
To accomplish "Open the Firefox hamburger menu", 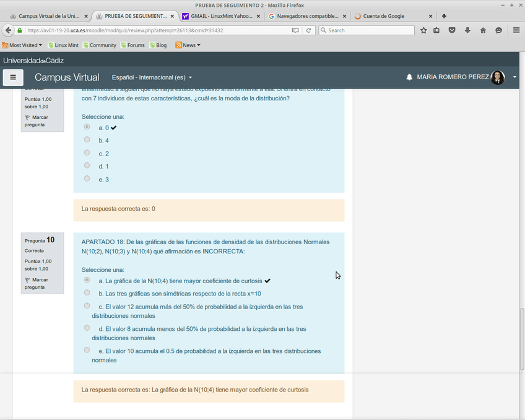I will [516, 30].
